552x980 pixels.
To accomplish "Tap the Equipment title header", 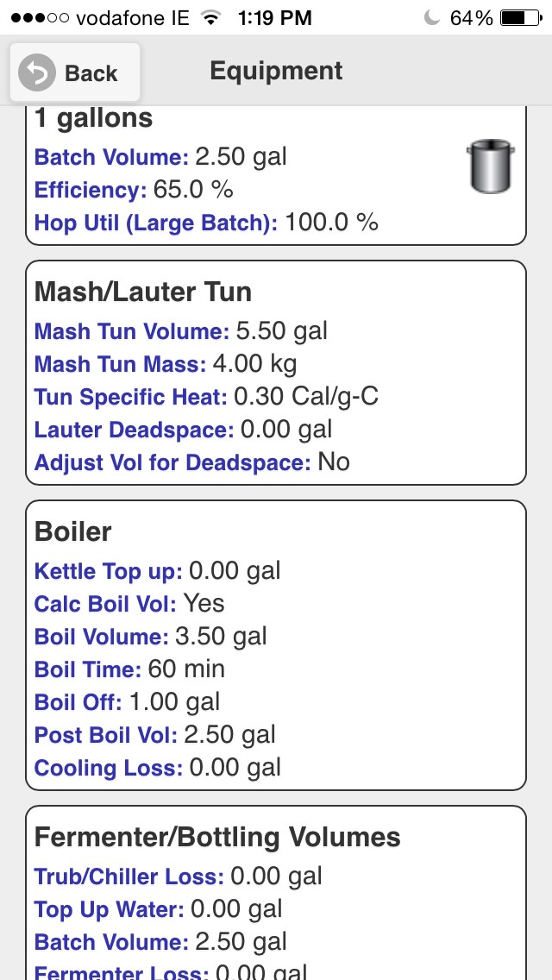I will click(x=276, y=71).
